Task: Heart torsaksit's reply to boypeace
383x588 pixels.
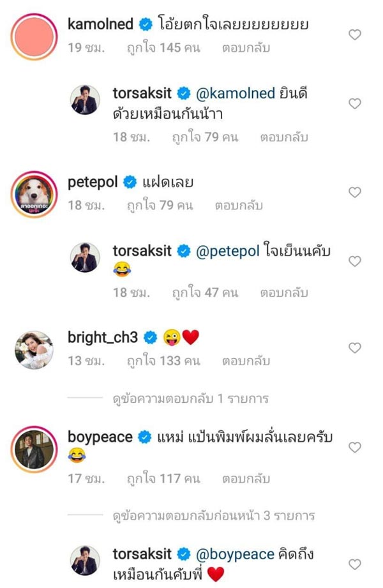Action: coord(355,563)
